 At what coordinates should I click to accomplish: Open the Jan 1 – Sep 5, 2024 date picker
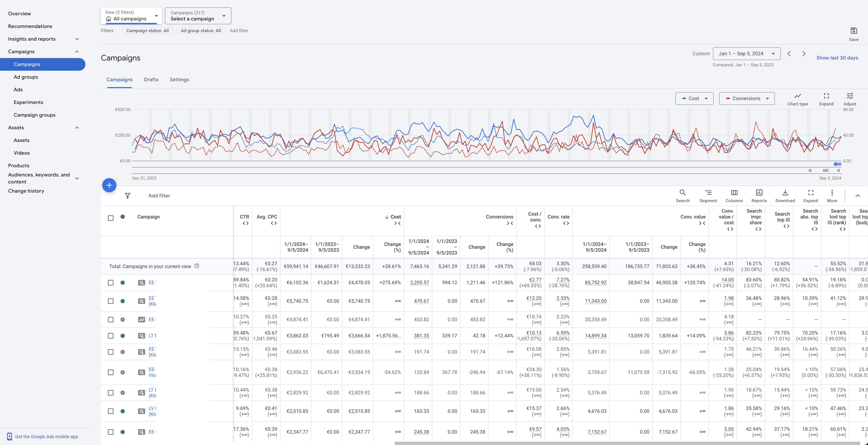tap(746, 54)
